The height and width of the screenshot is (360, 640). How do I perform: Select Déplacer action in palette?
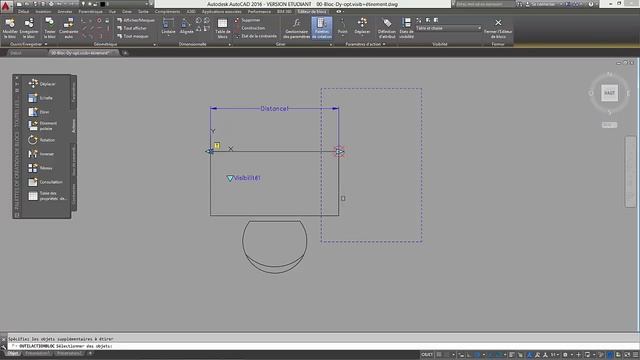42,84
